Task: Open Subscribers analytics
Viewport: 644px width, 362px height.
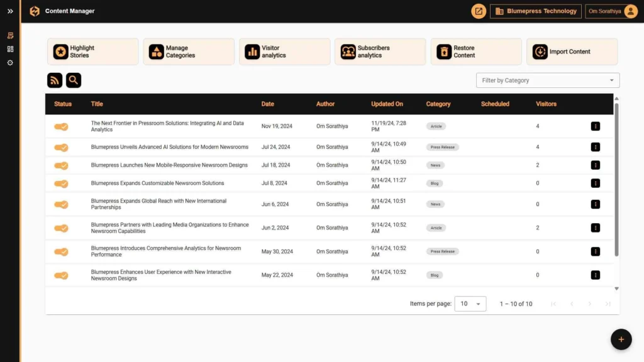Action: (x=380, y=52)
